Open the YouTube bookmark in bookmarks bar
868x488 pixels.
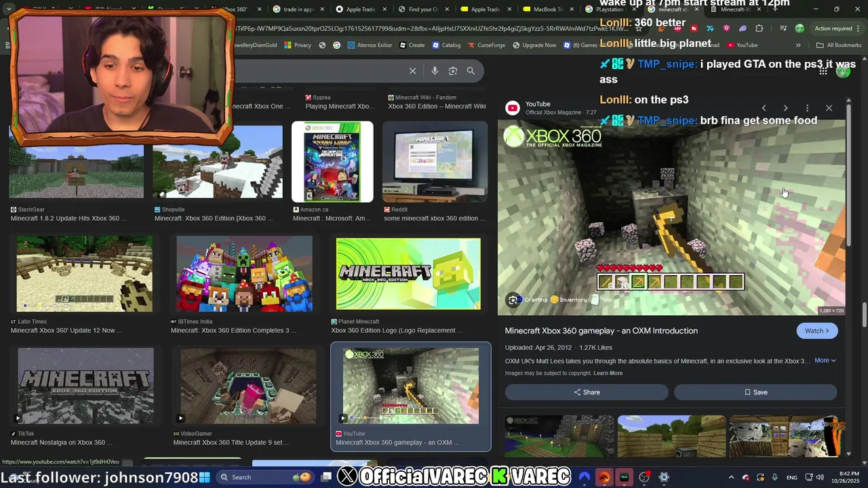(x=742, y=45)
